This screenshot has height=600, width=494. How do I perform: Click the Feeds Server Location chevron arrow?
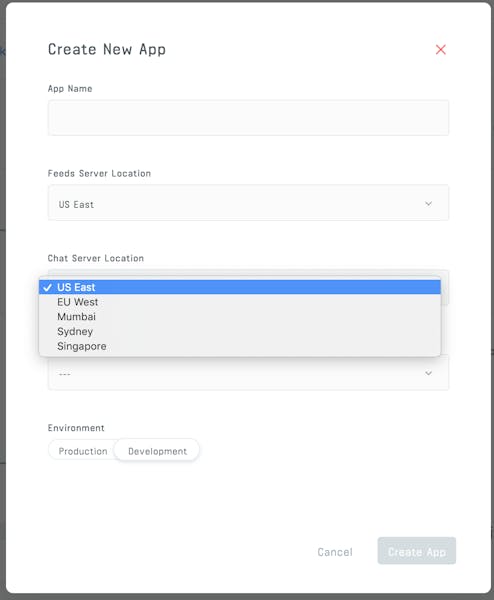[x=428, y=204]
